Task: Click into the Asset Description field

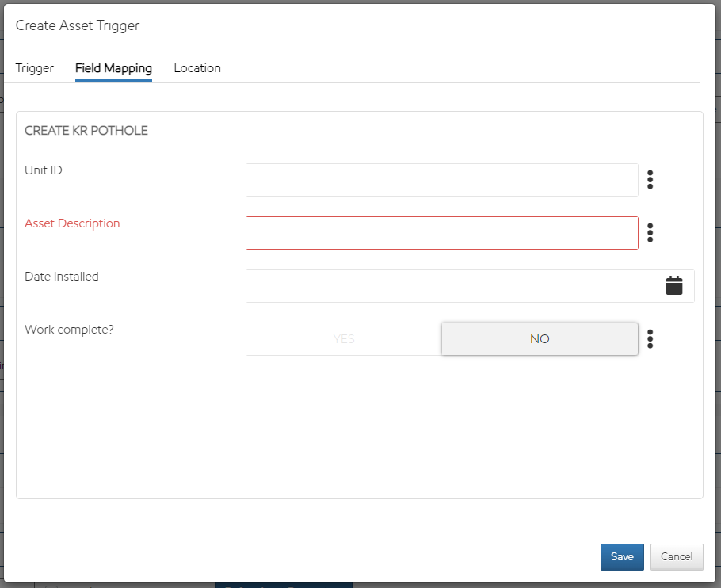Action: point(441,233)
